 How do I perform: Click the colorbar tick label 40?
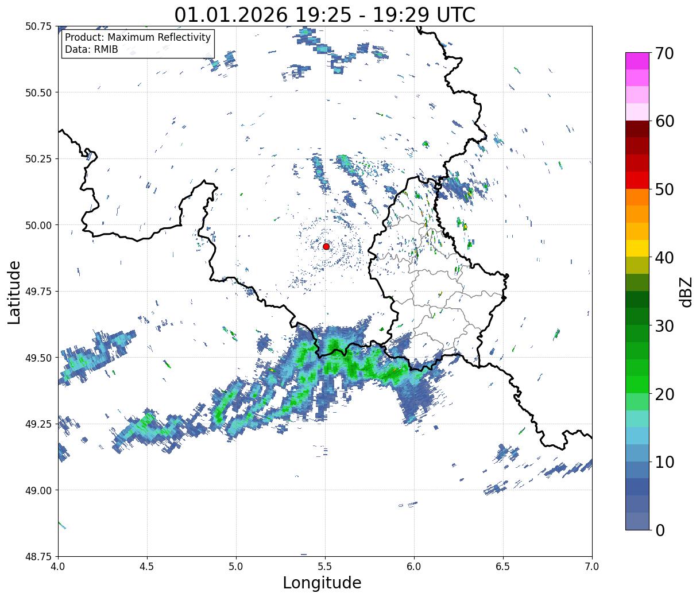coord(664,258)
